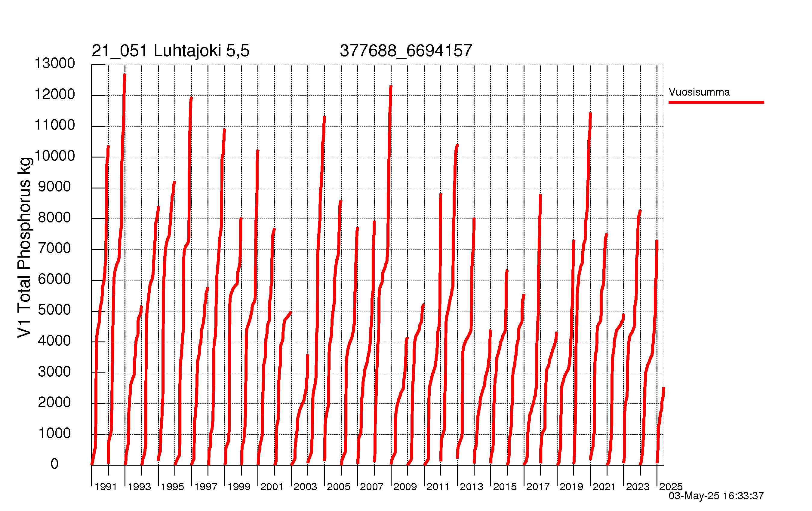Click y-axis value 11000
This screenshot has width=812, height=511.
pos(55,125)
